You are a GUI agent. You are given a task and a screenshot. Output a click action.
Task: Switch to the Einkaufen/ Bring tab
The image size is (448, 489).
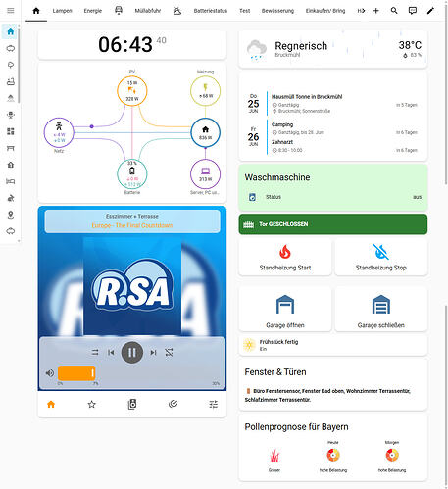click(325, 11)
